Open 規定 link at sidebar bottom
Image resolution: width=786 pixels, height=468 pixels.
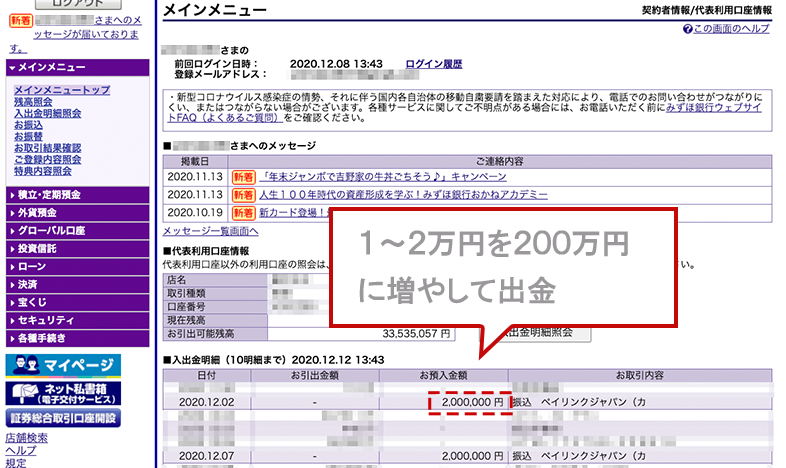(16, 462)
